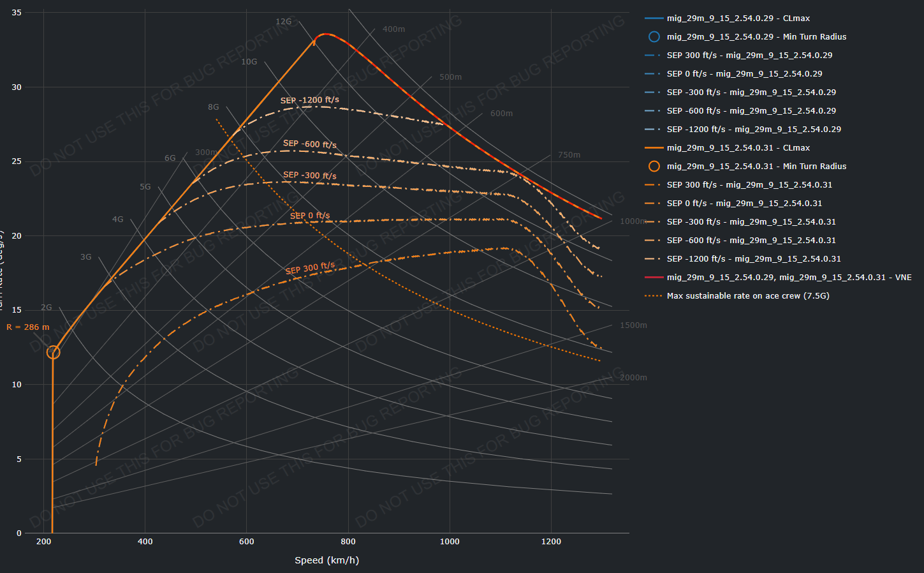Hide the 0.31 Min Turn Radius trace
924x573 pixels.
[756, 167]
